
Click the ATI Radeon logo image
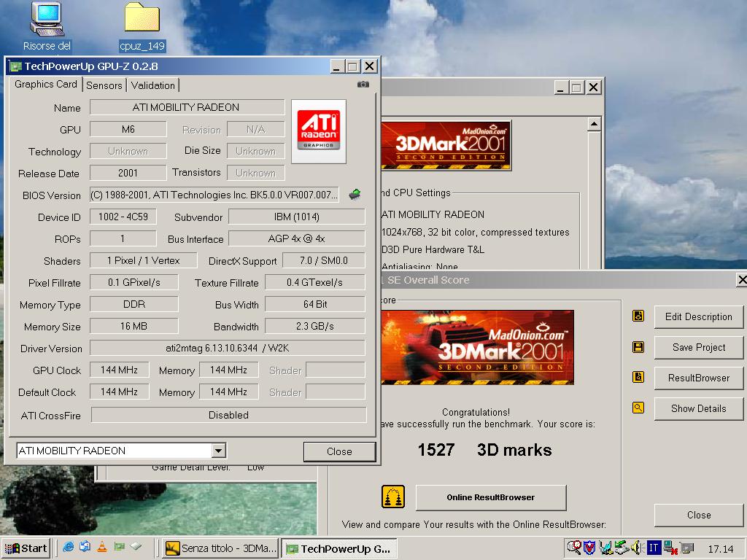(x=319, y=131)
